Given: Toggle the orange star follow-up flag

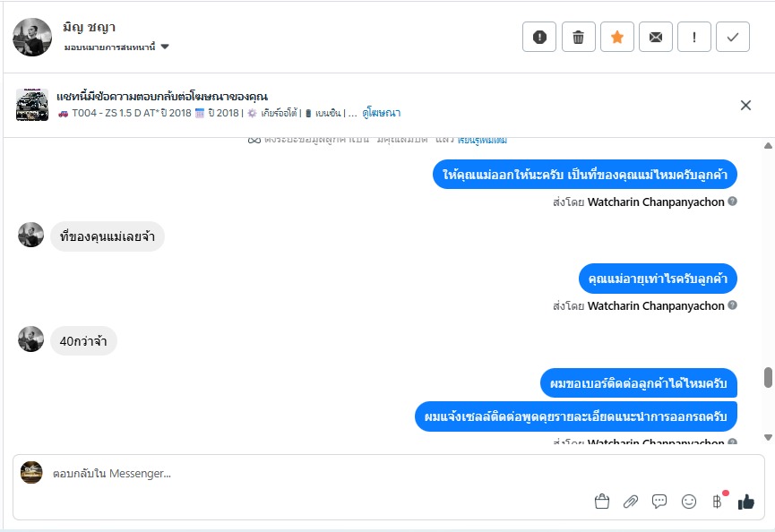Looking at the screenshot, I should 617,37.
